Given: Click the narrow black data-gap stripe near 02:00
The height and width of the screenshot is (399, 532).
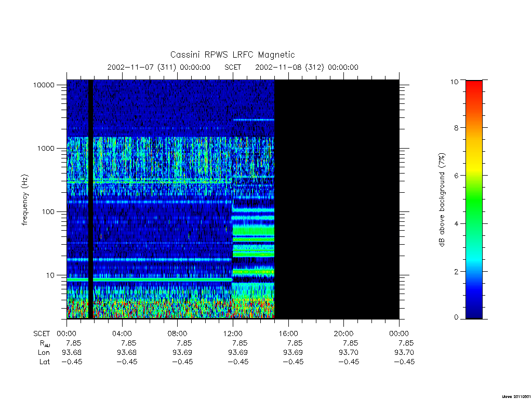Looking at the screenshot, I should (90, 199).
